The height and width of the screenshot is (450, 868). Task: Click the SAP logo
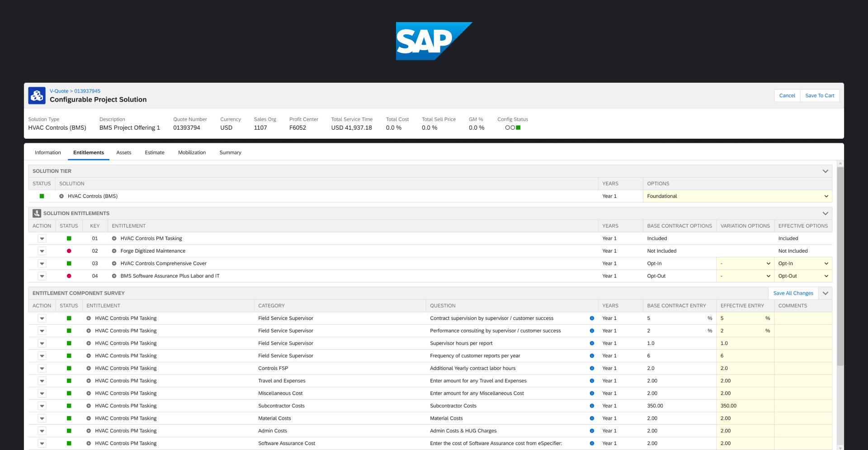(x=434, y=41)
